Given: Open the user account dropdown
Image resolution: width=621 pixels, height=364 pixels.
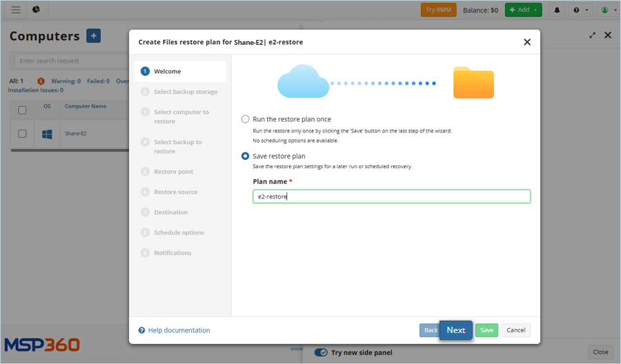Looking at the screenshot, I should [x=607, y=10].
